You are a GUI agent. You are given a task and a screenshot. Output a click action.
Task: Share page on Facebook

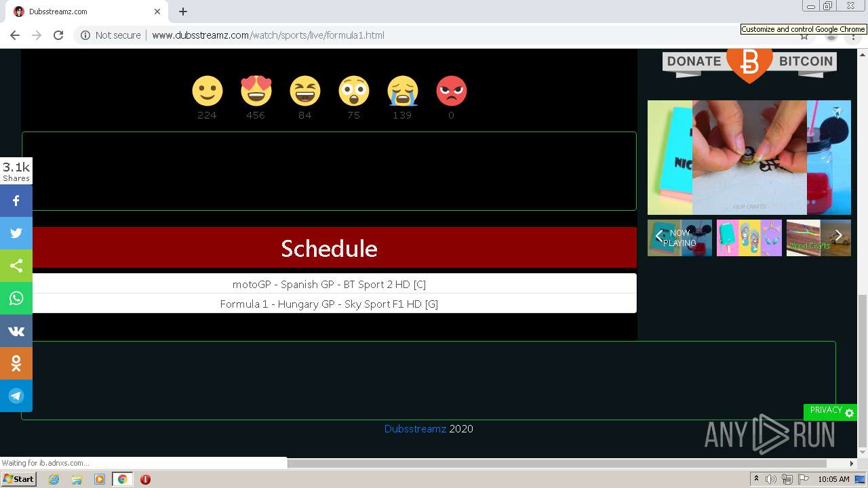click(x=16, y=201)
